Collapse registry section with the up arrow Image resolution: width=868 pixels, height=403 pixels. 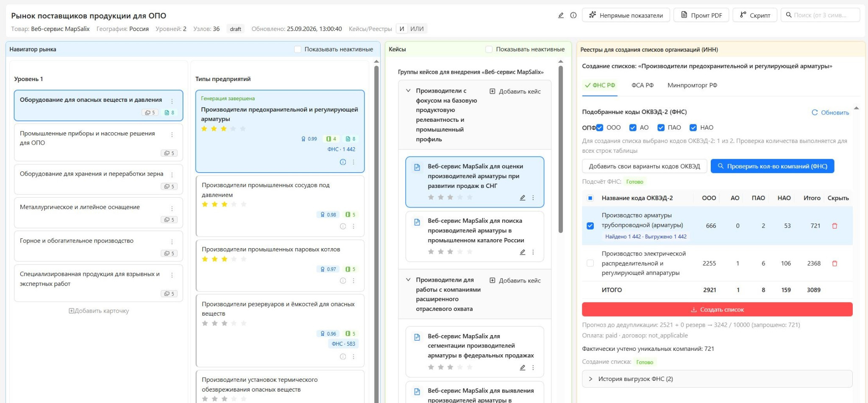click(x=856, y=108)
